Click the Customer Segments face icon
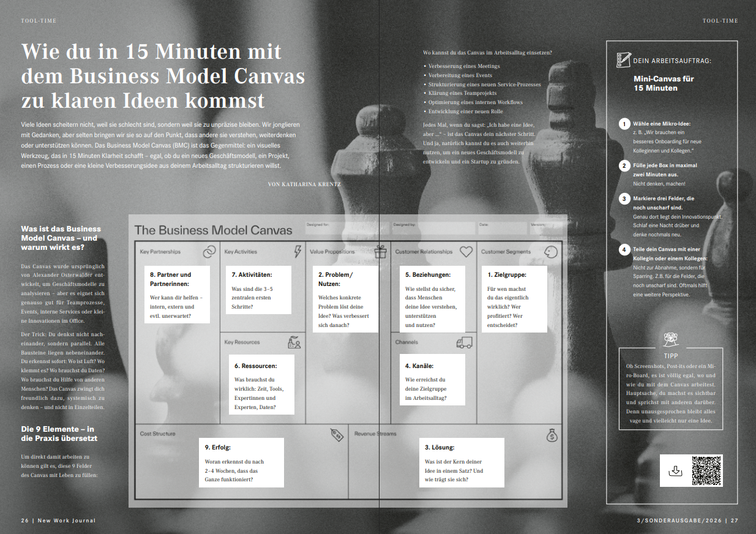 point(551,252)
